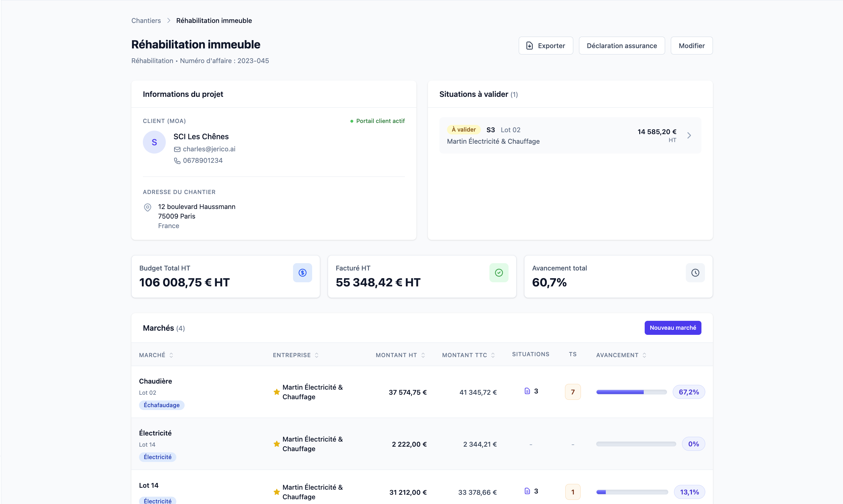Click the map pin address icon
This screenshot has width=843, height=504.
click(x=148, y=207)
